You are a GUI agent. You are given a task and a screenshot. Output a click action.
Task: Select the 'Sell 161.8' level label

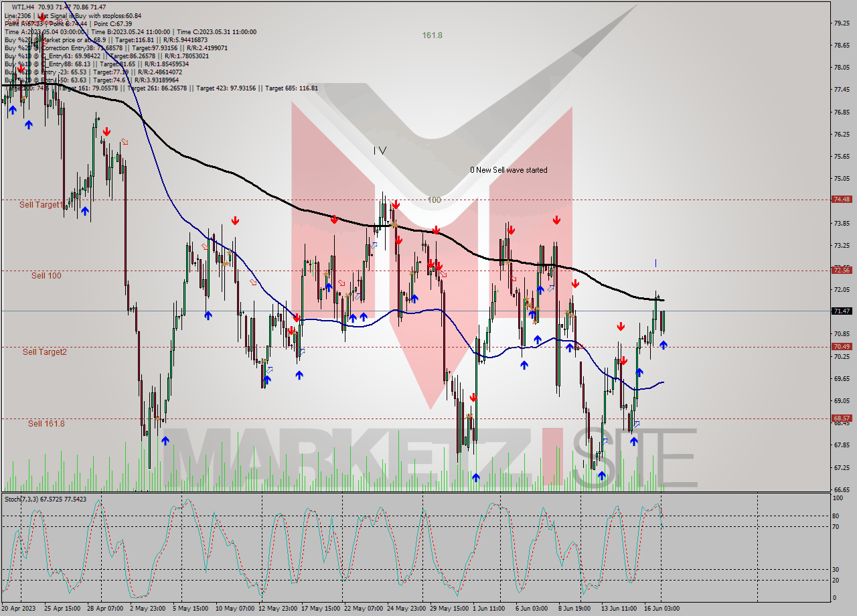[x=46, y=423]
